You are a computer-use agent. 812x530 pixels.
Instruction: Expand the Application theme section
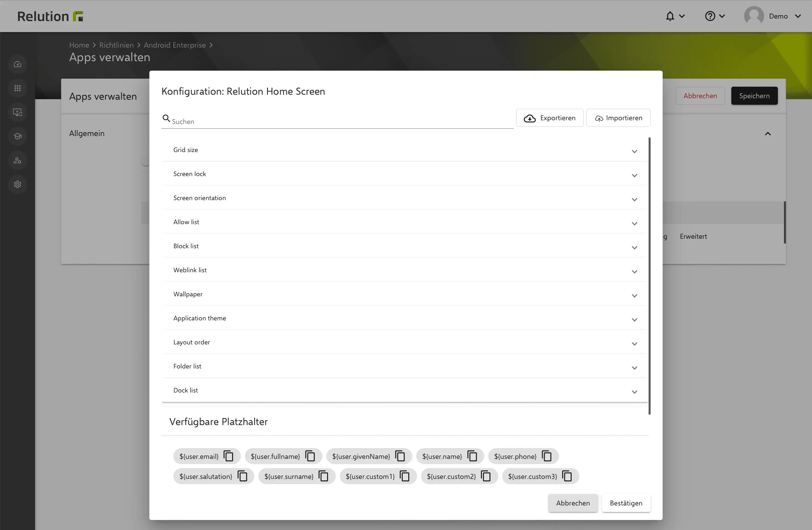pos(405,318)
